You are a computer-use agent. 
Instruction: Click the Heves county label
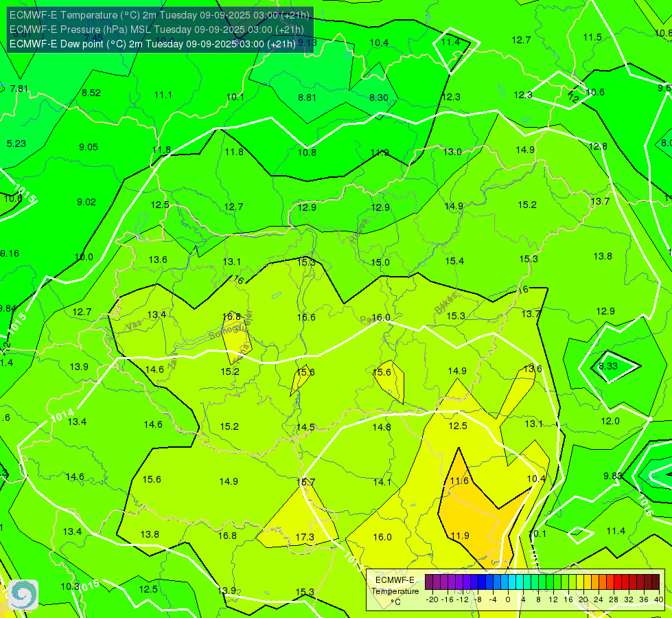click(359, 231)
